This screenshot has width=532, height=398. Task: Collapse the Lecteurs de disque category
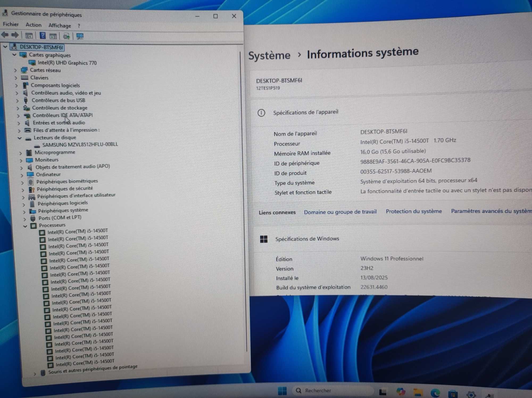(x=19, y=138)
